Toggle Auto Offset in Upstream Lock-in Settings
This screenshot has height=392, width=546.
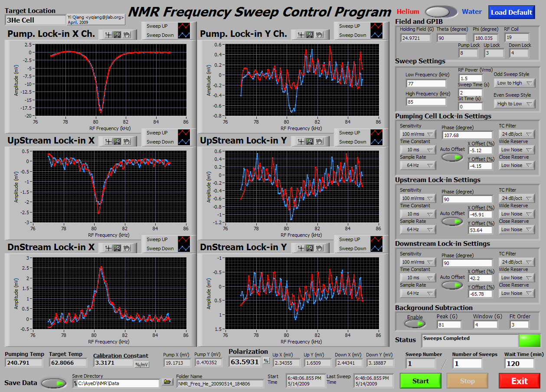tap(452, 221)
